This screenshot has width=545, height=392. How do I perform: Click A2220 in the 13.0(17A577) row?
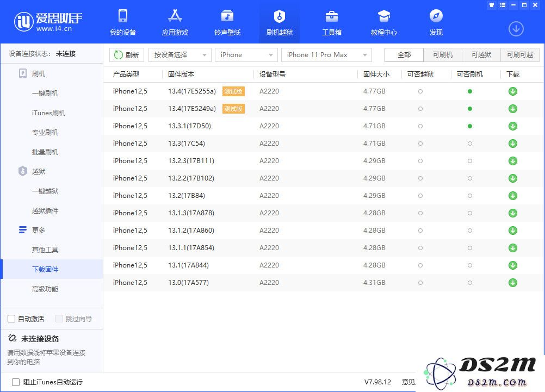pyautogui.click(x=269, y=283)
